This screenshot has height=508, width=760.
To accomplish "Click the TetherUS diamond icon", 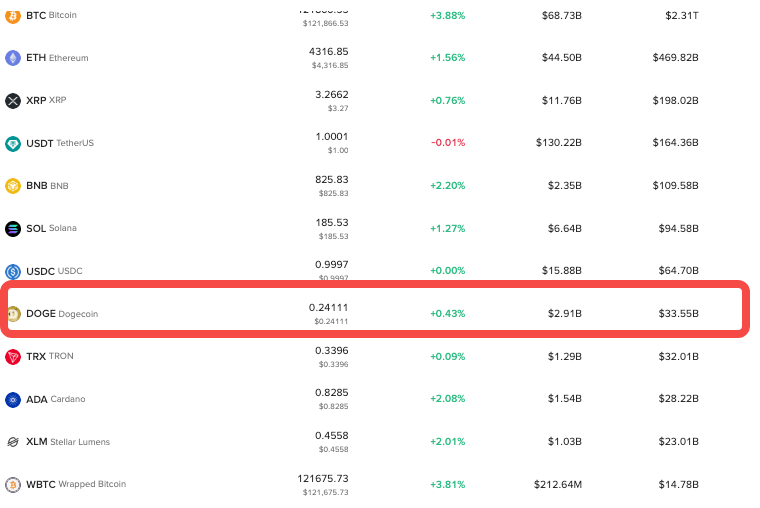I will [x=13, y=143].
